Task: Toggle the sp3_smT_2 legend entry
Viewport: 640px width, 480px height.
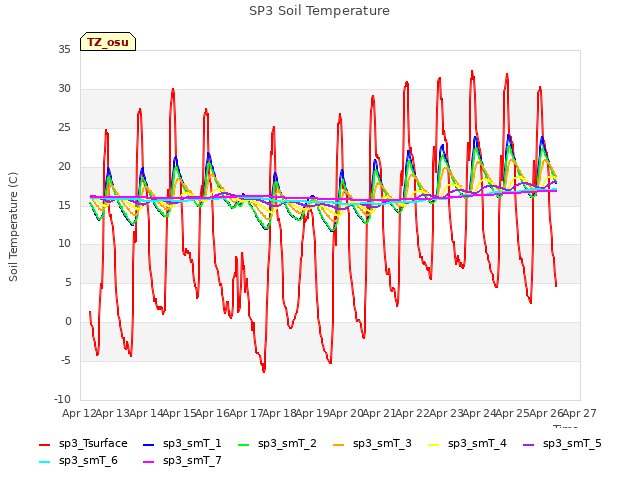Action: 277,444
